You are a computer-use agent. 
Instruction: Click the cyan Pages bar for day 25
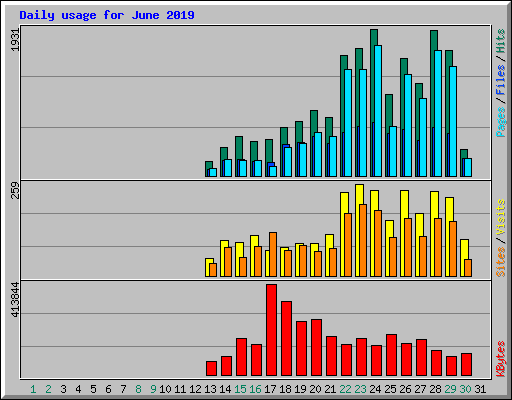[393, 151]
